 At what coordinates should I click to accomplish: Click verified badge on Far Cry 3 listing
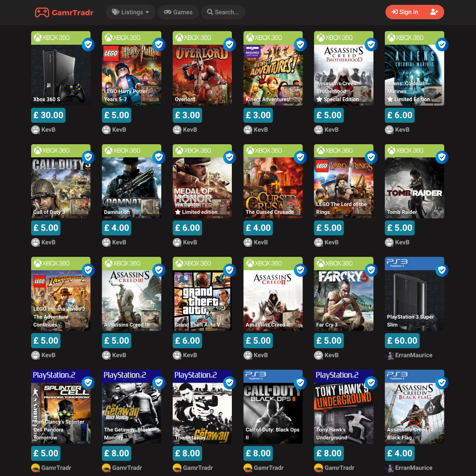point(371,270)
